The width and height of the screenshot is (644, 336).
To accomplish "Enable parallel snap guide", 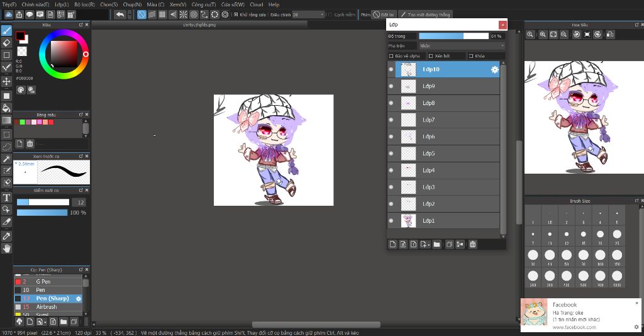I will point(152,14).
